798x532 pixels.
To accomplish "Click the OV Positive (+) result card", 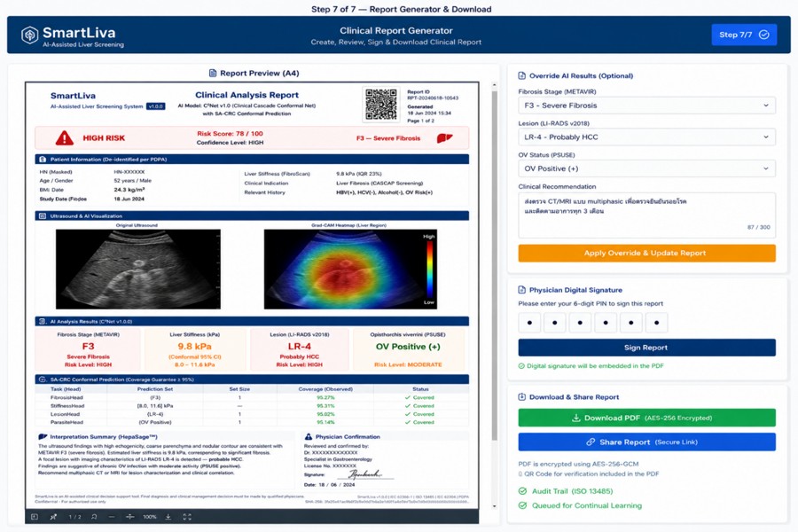I will tap(408, 349).
